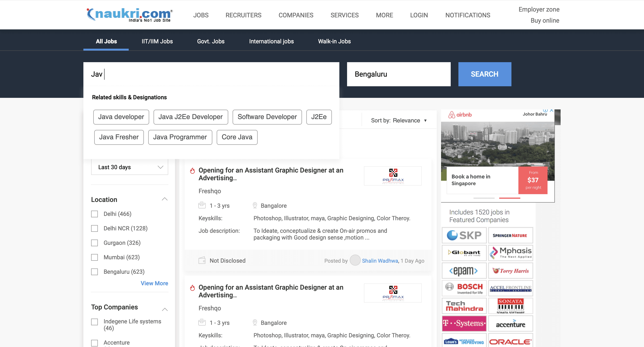Image resolution: width=644 pixels, height=347 pixels.
Task: Open the Accenture featured company logo
Action: pos(510,324)
